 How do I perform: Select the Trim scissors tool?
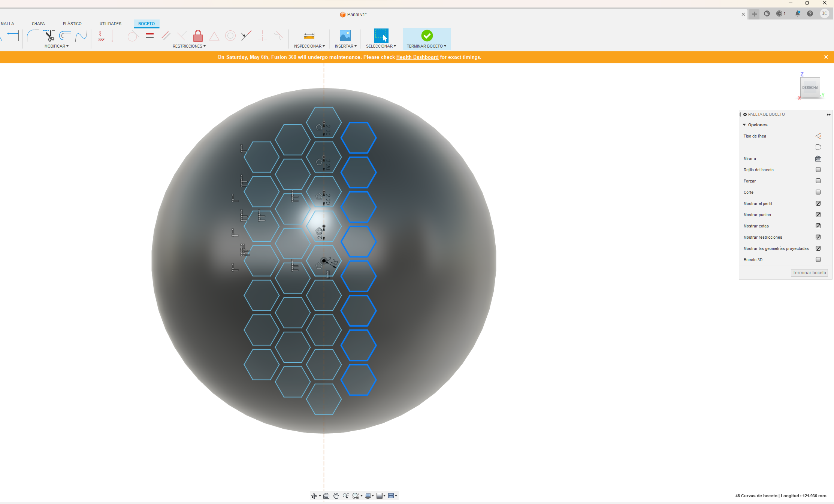click(x=49, y=36)
